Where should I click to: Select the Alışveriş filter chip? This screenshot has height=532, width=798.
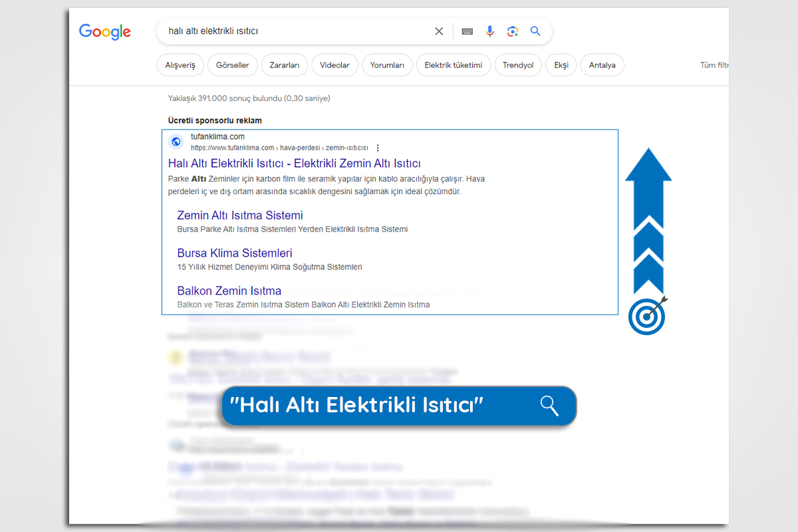click(x=180, y=65)
